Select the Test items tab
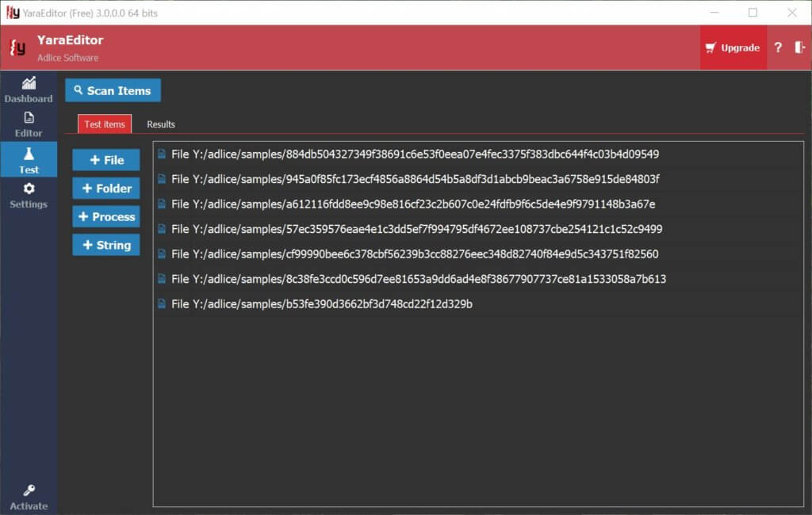The height and width of the screenshot is (515, 812). 105,124
